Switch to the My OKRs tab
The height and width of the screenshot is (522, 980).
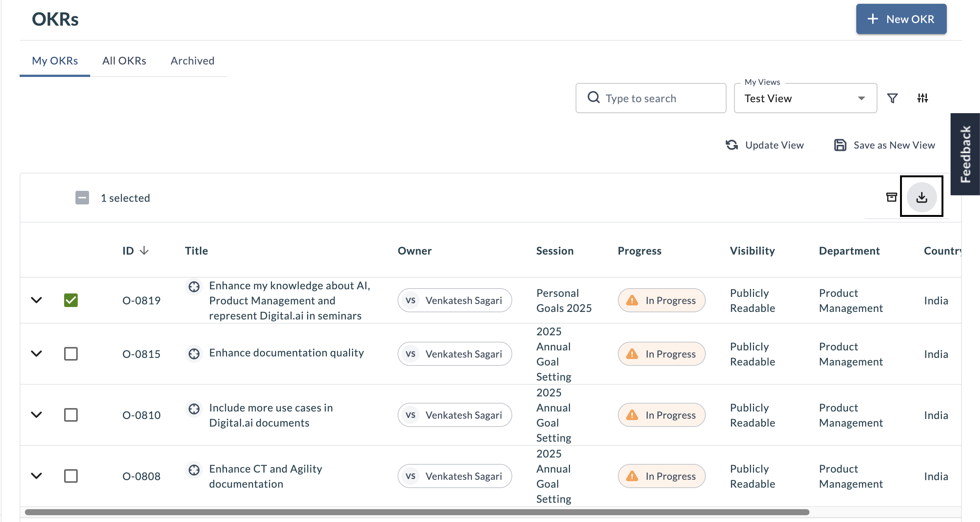click(55, 61)
